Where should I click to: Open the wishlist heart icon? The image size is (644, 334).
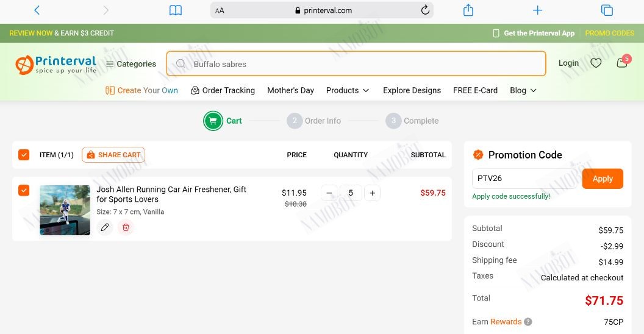596,63
